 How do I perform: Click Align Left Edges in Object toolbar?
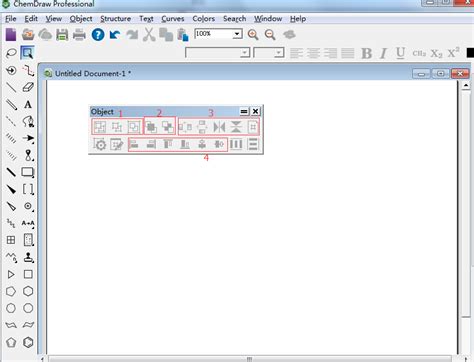coord(134,144)
